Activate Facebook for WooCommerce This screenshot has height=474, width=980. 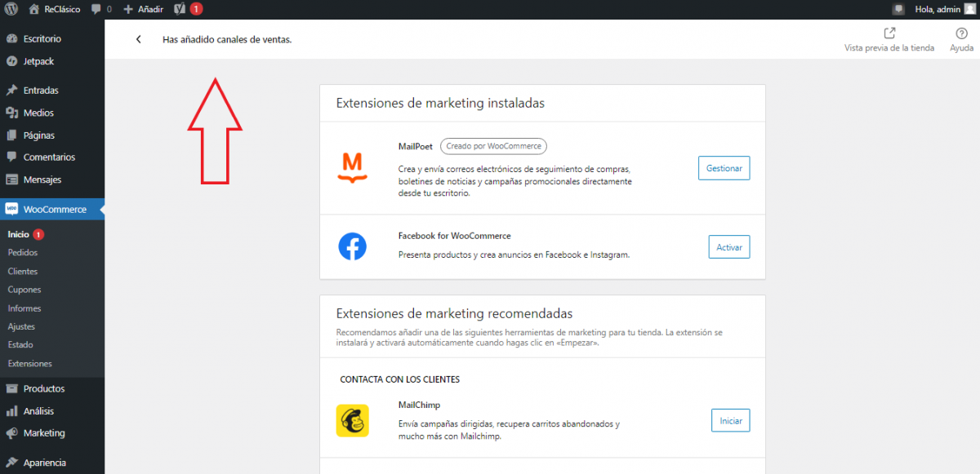click(x=728, y=246)
